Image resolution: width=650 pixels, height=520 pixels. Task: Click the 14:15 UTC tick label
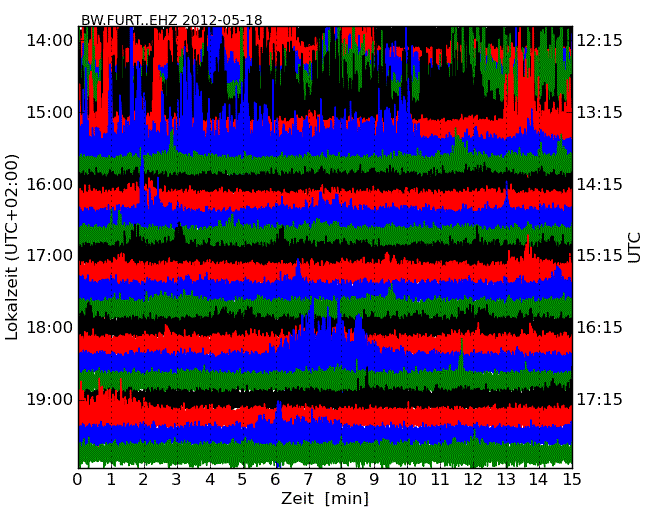click(x=600, y=184)
